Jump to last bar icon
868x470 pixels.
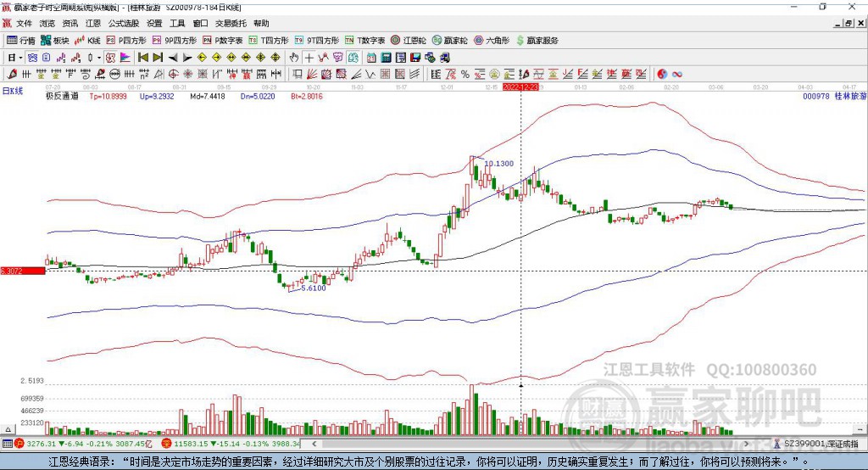click(157, 58)
